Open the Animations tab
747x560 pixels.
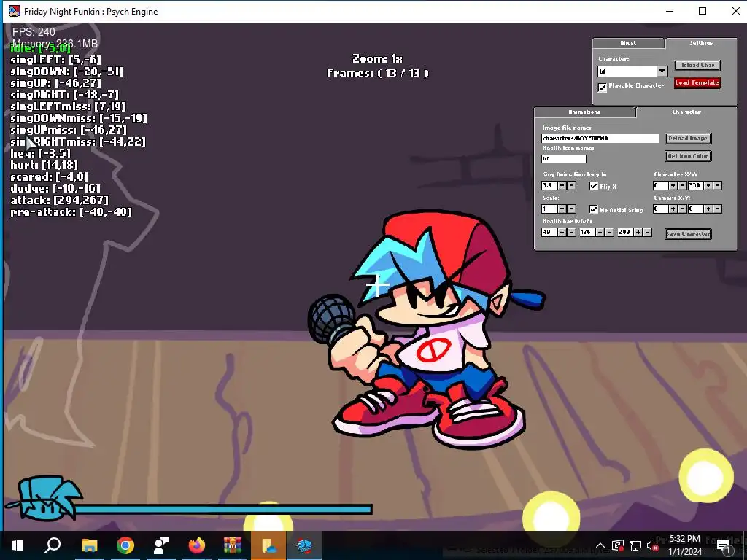584,112
